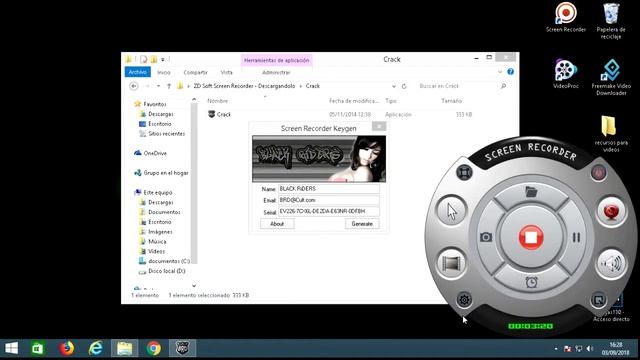The image size is (640, 360).
Task: Open the quick access toolbar dropdown
Action: coord(163,60)
